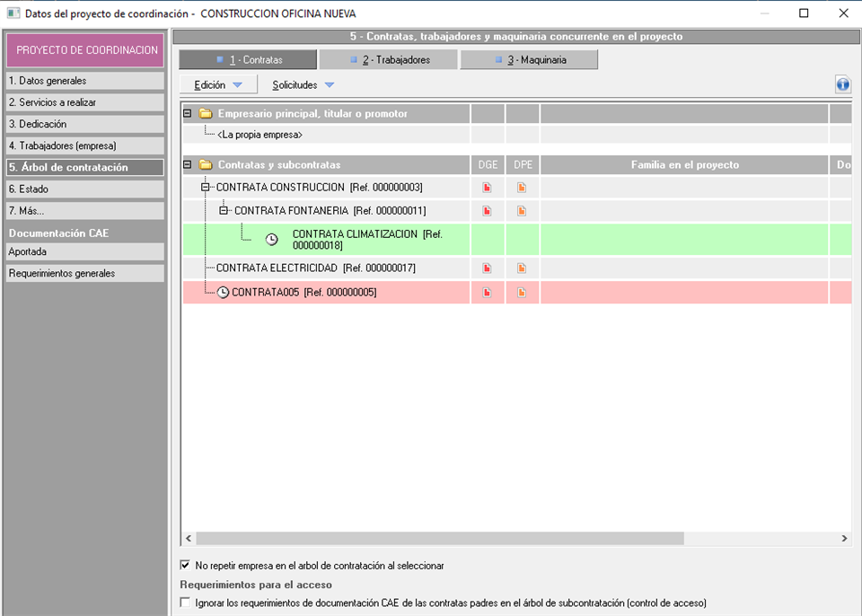Click DGE document icon in CONTRATA005 row
862x616 pixels.
(x=488, y=293)
